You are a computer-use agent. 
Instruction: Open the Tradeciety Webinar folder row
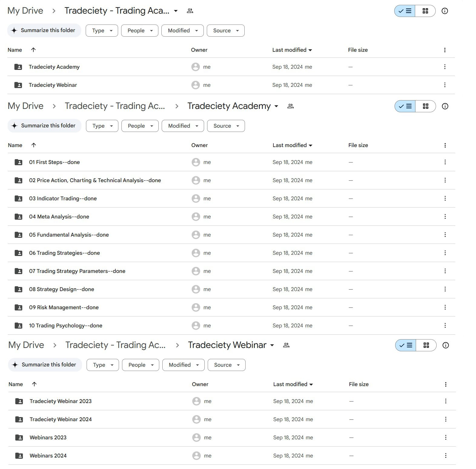231,85
